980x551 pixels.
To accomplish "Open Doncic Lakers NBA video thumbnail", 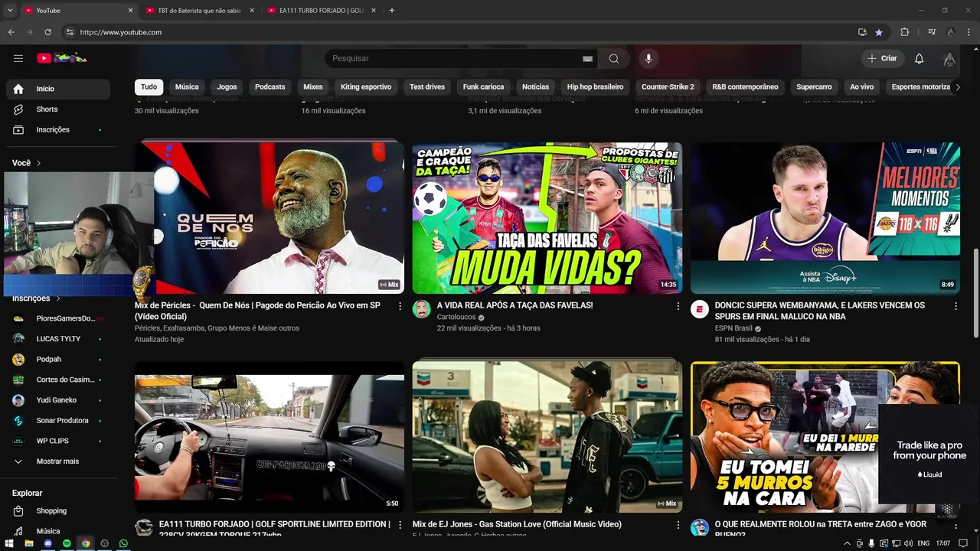I will click(x=825, y=218).
